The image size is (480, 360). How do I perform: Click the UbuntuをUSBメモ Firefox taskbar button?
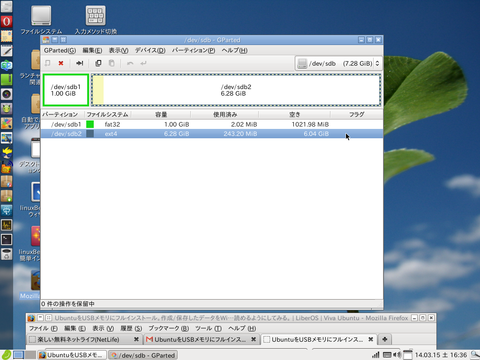[72, 355]
